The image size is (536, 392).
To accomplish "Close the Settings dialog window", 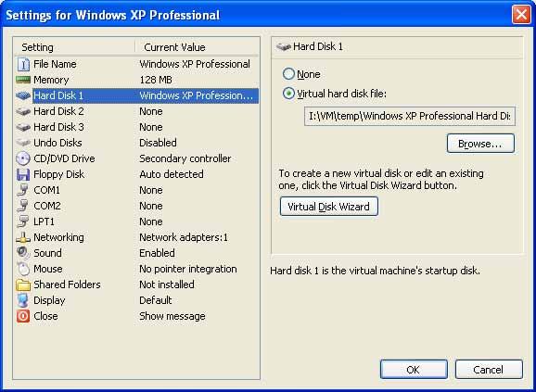I will [521, 15].
